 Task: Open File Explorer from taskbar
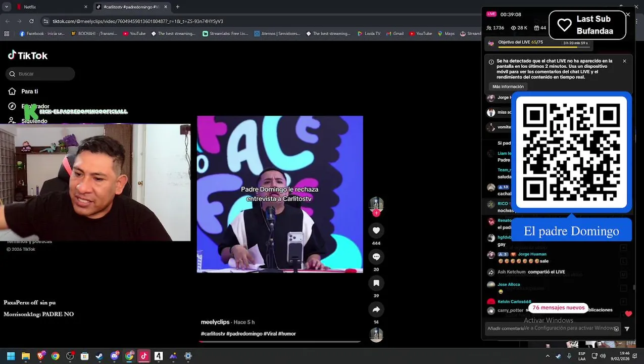pyautogui.click(x=26, y=356)
